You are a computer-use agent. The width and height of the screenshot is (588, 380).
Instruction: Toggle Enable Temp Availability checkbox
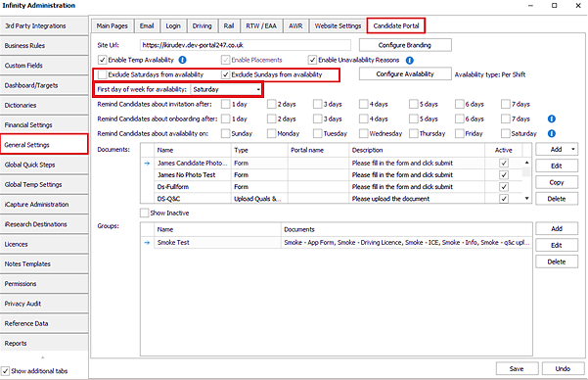point(103,60)
